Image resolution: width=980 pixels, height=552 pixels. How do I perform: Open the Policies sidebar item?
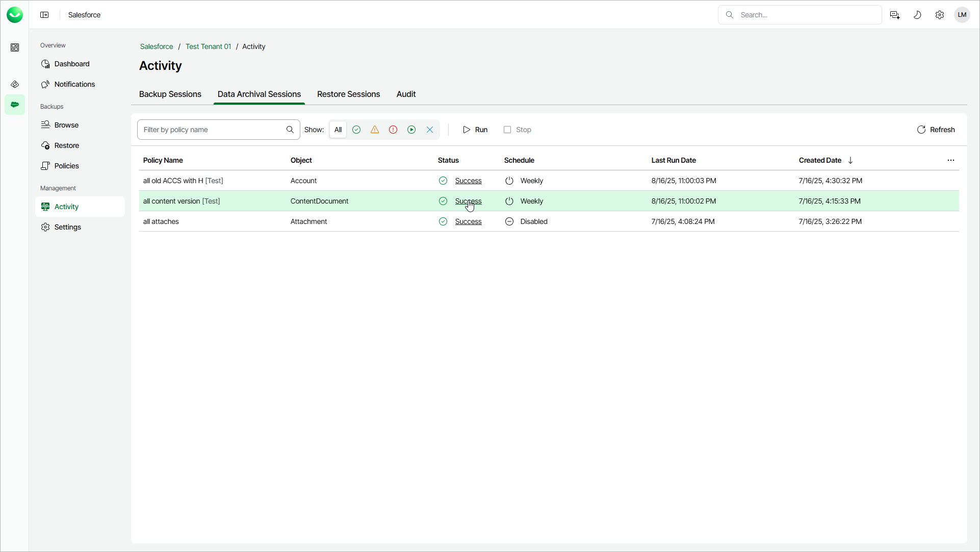click(x=66, y=166)
